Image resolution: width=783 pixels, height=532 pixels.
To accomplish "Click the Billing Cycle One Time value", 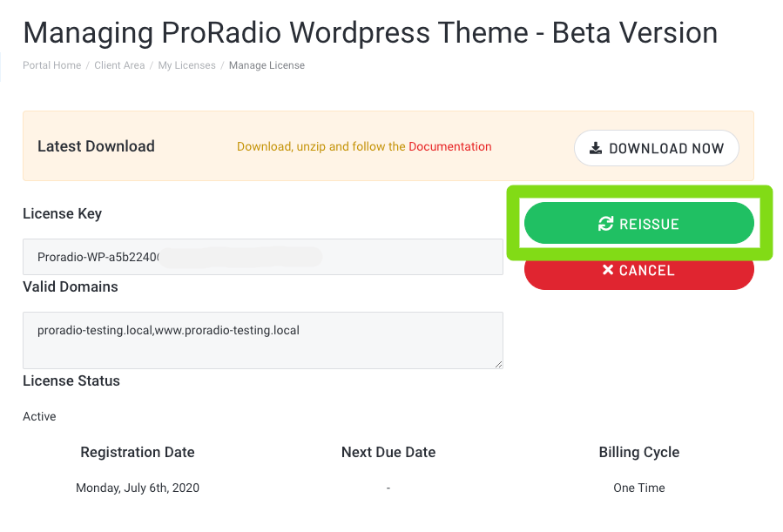I will 638,488.
